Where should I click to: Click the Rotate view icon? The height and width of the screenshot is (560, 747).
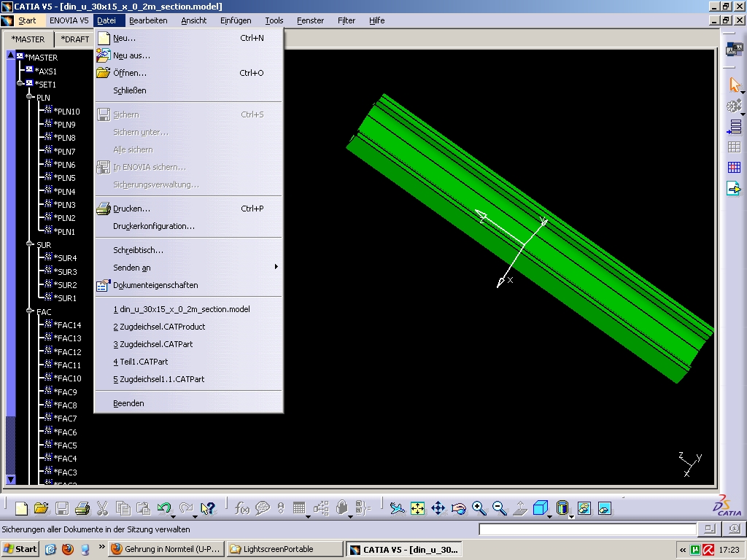click(x=458, y=508)
